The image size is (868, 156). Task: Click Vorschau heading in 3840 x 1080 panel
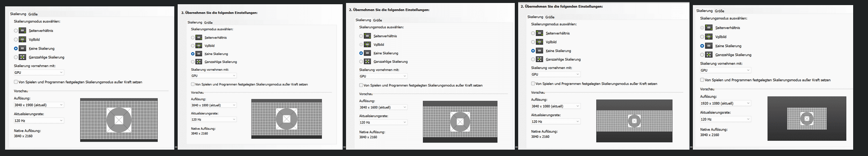538,92
